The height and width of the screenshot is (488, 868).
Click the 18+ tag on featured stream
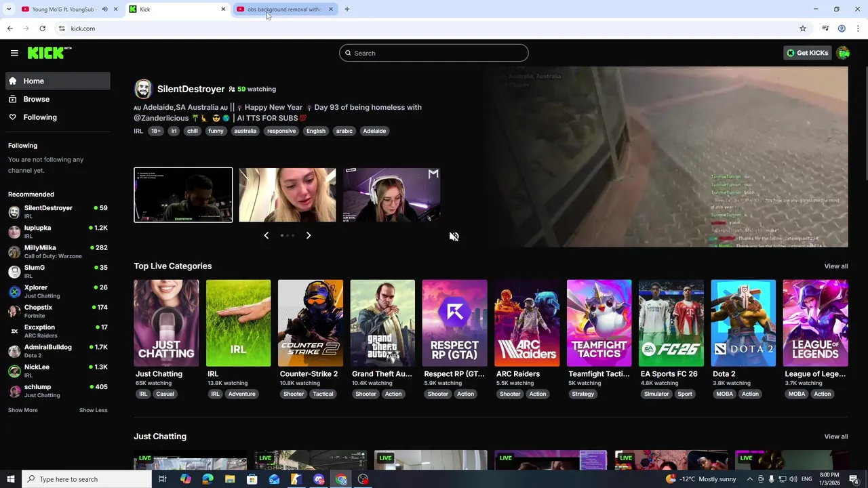[156, 131]
